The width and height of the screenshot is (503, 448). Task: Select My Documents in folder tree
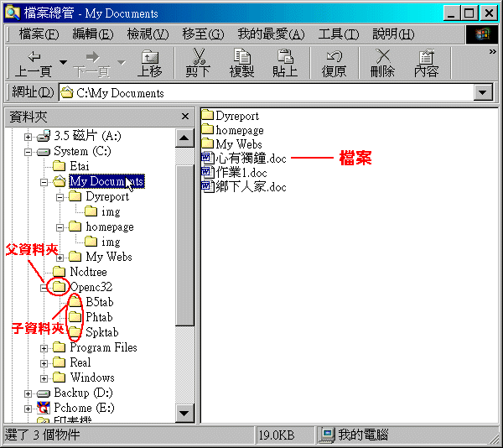tap(106, 181)
